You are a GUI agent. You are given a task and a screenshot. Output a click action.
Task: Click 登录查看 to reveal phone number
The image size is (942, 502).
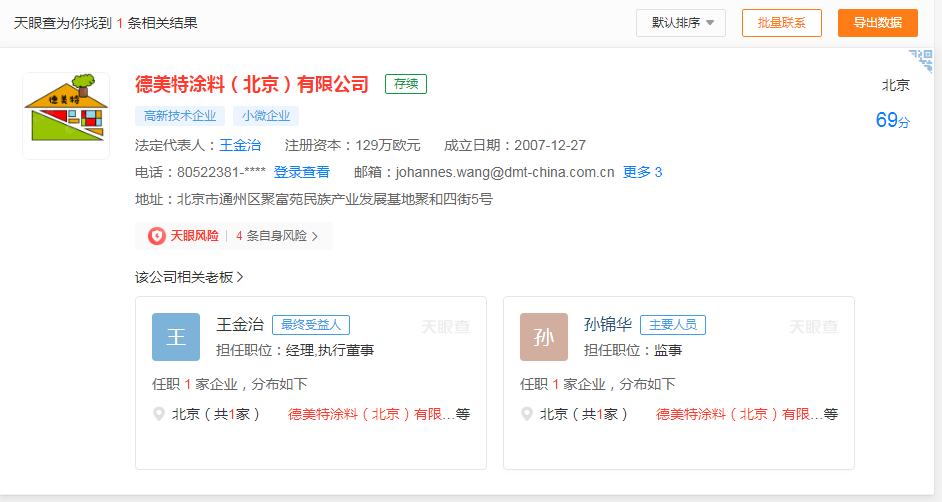(x=302, y=172)
